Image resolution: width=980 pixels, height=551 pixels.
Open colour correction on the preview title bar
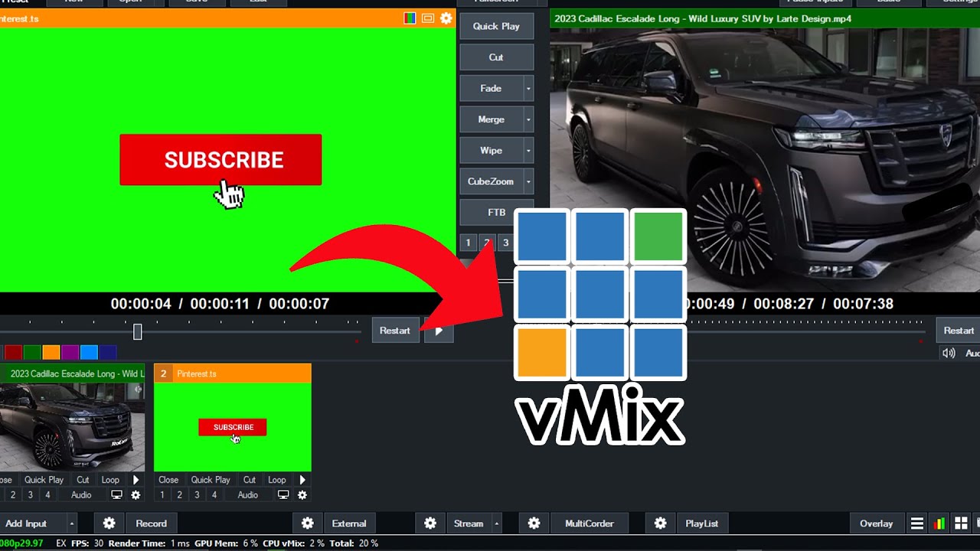click(x=410, y=18)
